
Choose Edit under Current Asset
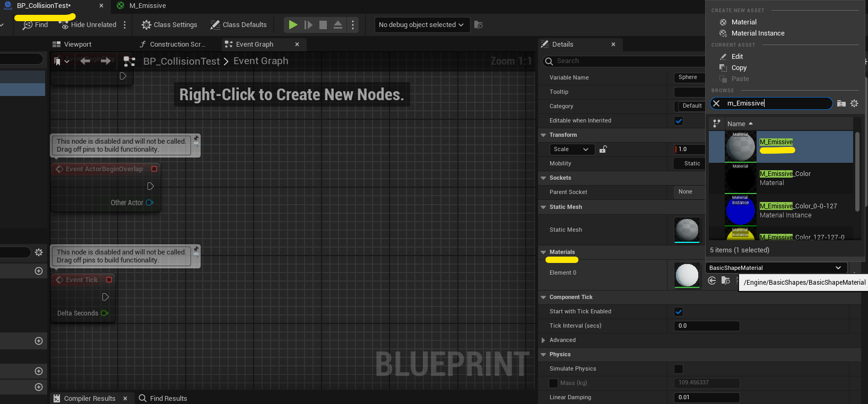coord(736,57)
